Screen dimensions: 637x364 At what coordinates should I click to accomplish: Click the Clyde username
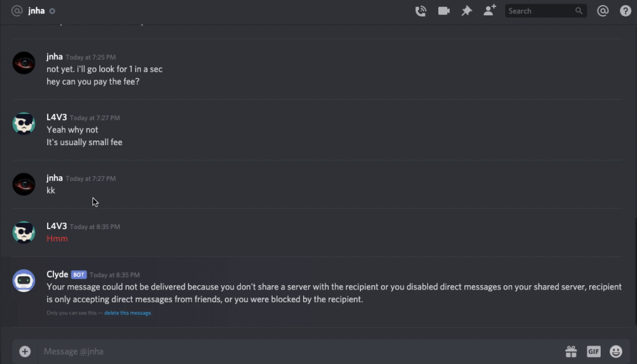[57, 274]
